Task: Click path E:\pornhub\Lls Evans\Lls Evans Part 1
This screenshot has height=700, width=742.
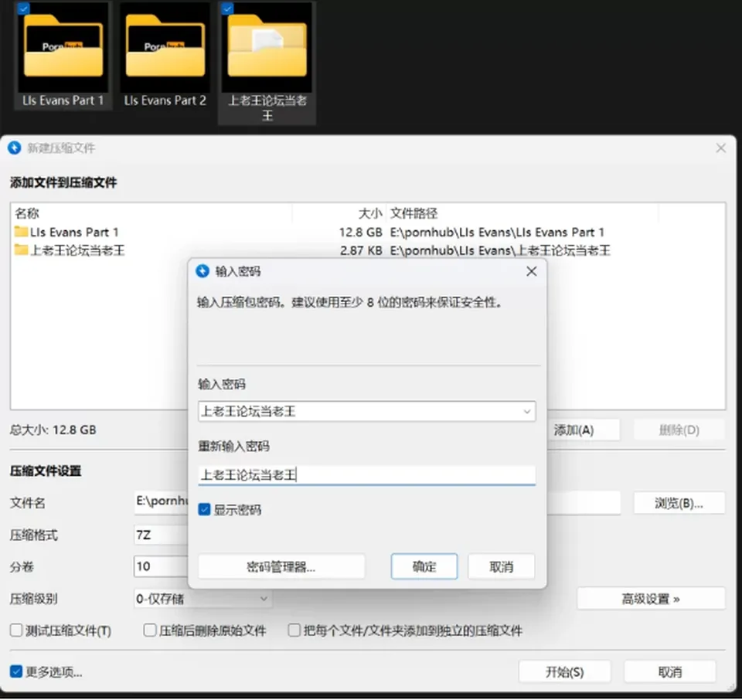Action: [497, 233]
